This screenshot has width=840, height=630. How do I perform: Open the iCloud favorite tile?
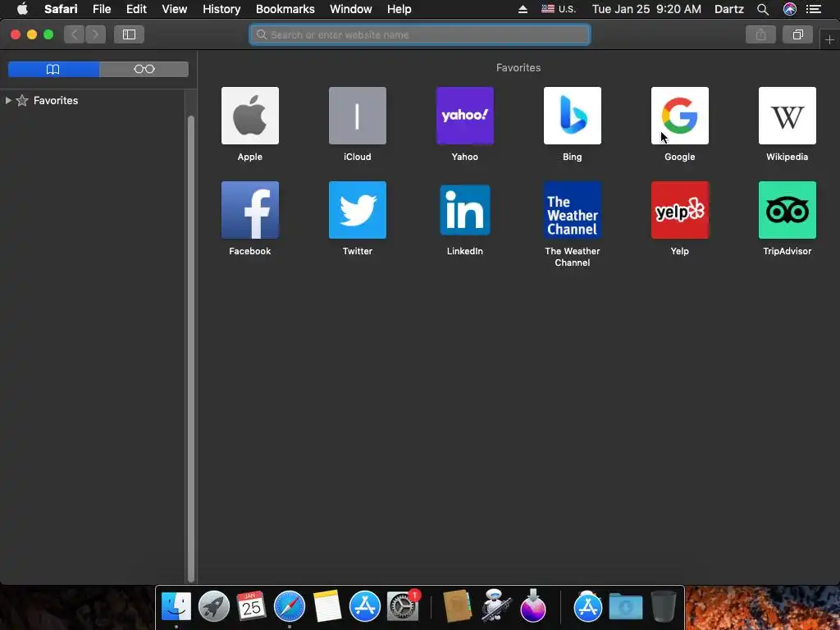point(358,116)
